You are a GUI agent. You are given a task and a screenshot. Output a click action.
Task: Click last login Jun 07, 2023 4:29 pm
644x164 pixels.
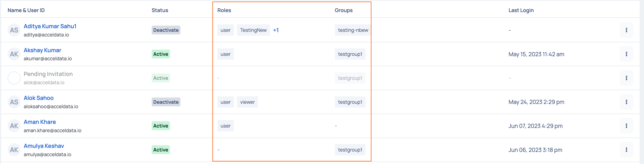(x=535, y=126)
